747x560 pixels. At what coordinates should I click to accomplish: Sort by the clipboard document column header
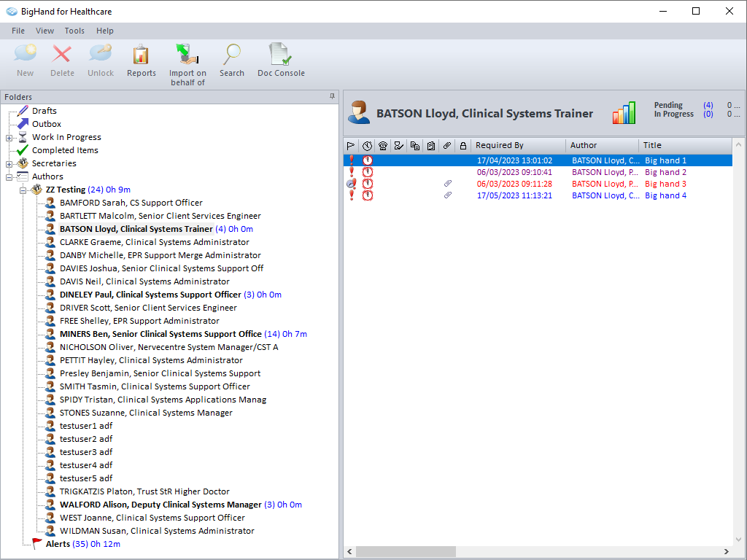click(430, 146)
